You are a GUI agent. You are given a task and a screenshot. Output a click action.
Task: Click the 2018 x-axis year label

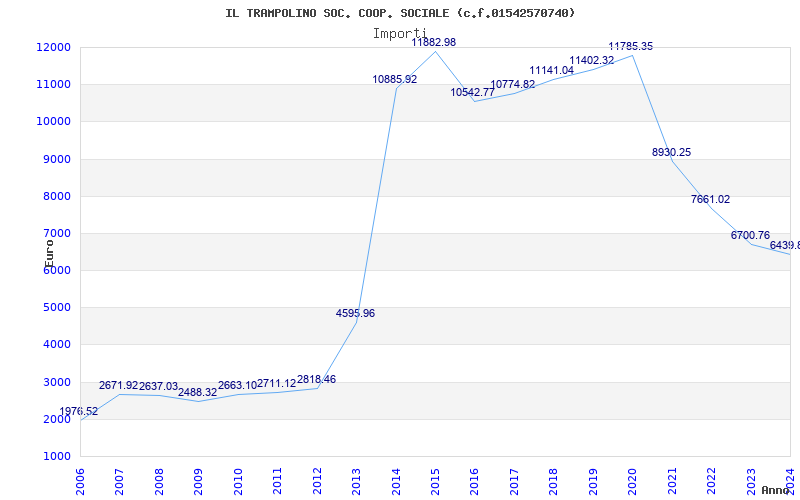554,481
